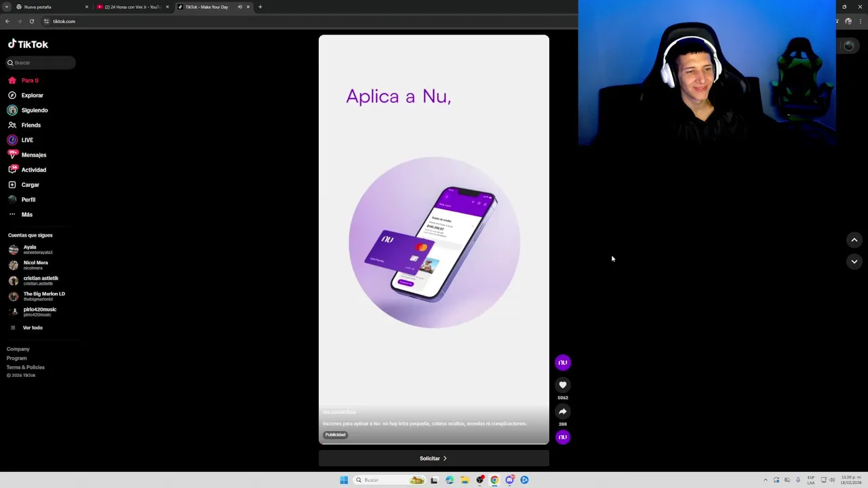View site information icon in address bar

46,21
